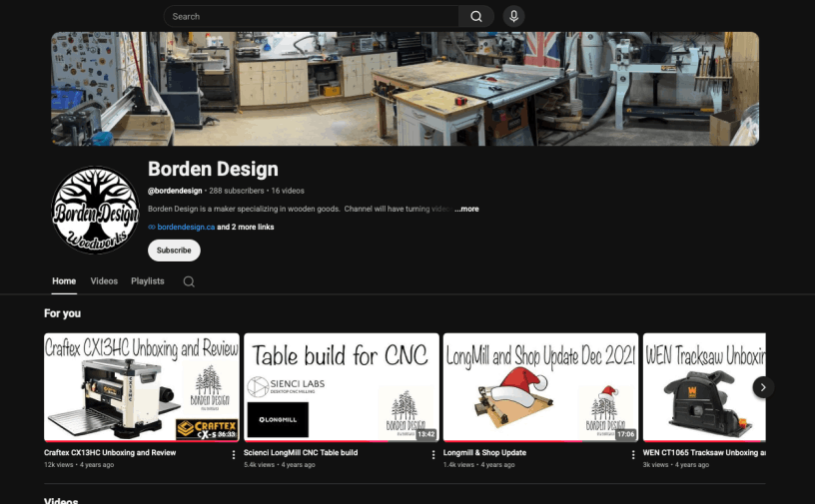Open options menu for Longmill & Shop Update
815x504 pixels.
coord(632,455)
